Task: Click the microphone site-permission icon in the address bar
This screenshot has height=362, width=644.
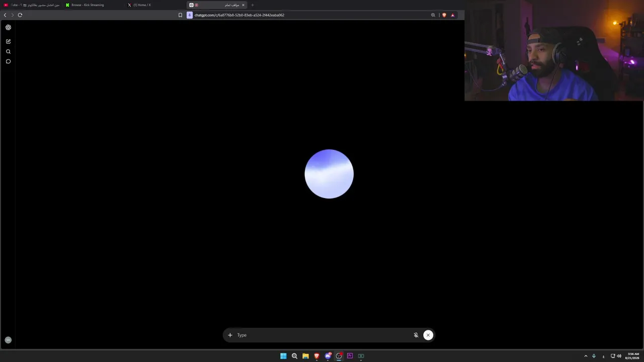Action: pos(190,15)
